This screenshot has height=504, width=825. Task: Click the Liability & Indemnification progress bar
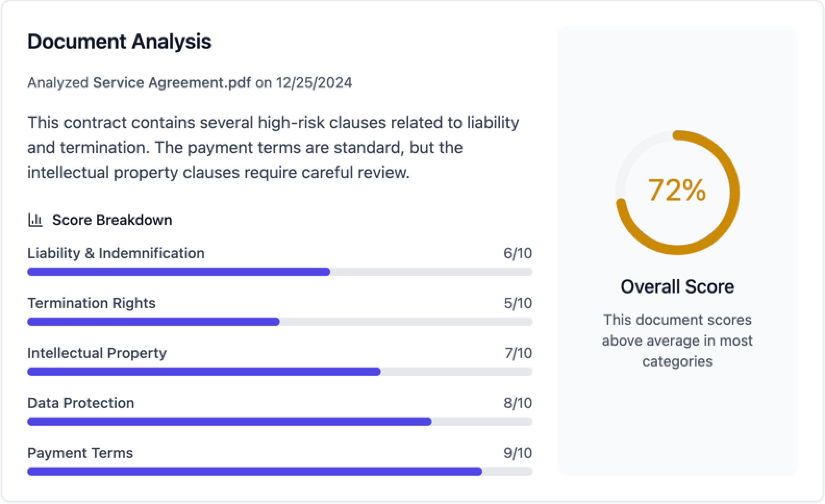pyautogui.click(x=280, y=272)
